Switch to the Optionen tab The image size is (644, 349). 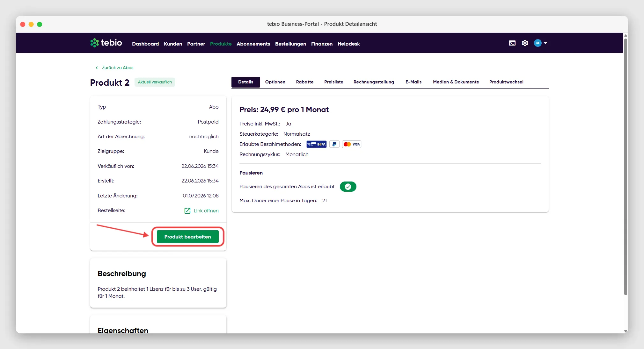[x=275, y=82]
